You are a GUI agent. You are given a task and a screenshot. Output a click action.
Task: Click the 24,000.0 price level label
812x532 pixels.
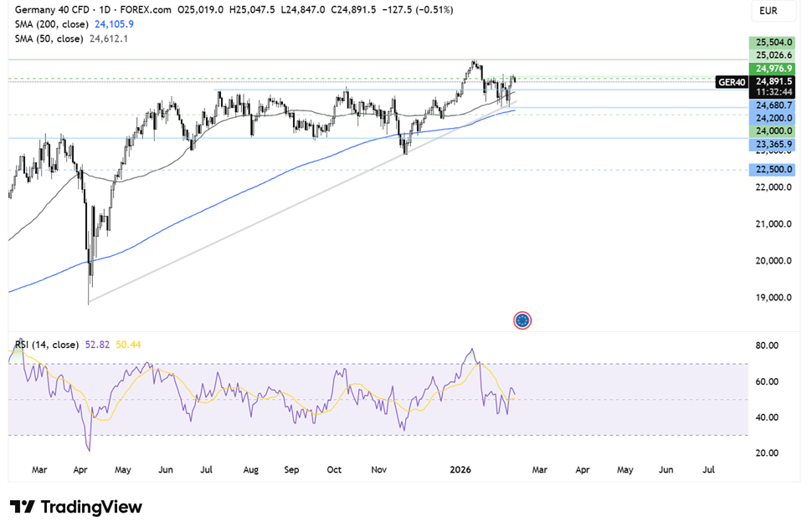(772, 131)
